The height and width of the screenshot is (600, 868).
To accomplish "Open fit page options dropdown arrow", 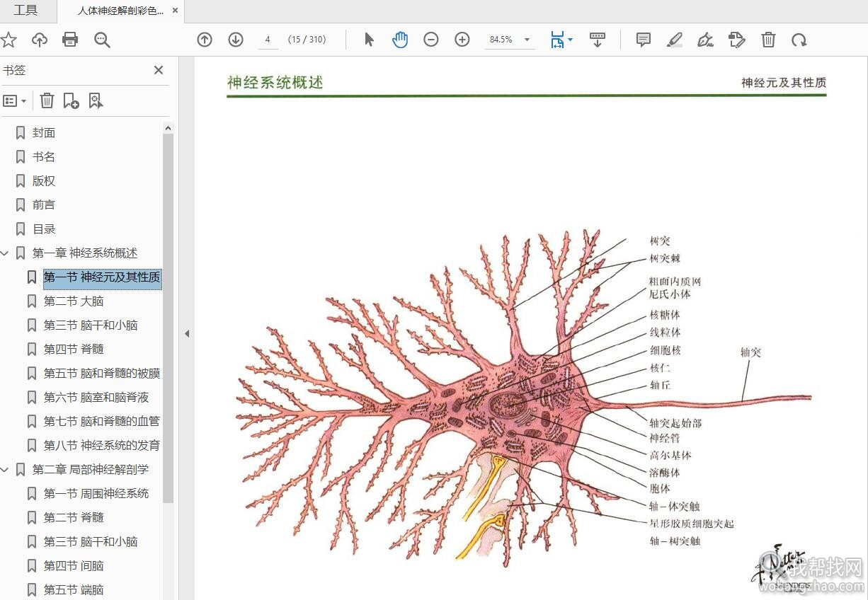I will [x=570, y=40].
